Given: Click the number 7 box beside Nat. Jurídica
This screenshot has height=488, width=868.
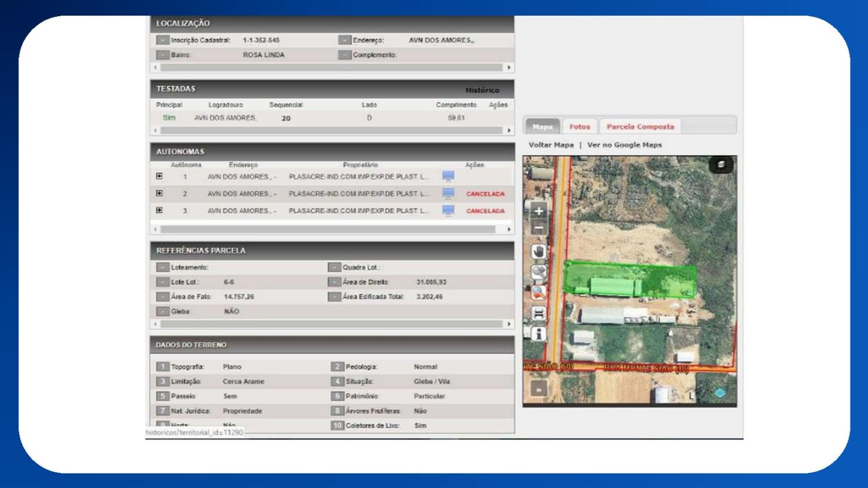Looking at the screenshot, I should [x=162, y=411].
